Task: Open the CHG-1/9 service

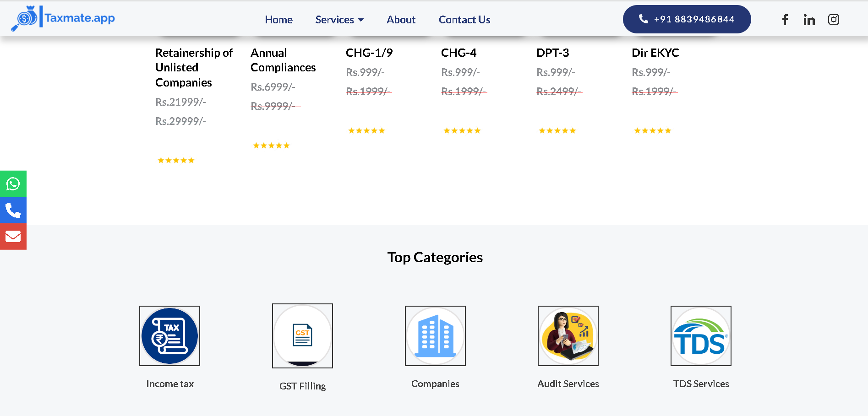Action: [369, 53]
